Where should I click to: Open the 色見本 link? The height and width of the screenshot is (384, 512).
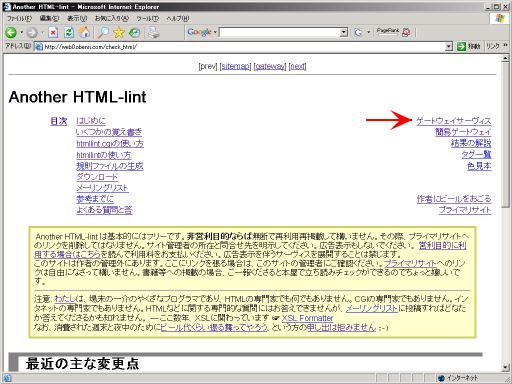click(x=479, y=166)
